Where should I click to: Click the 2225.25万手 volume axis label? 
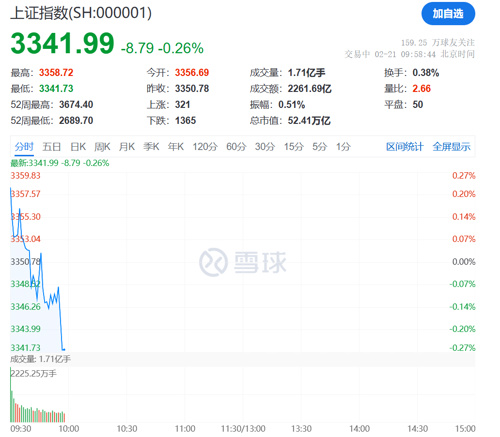point(34,374)
